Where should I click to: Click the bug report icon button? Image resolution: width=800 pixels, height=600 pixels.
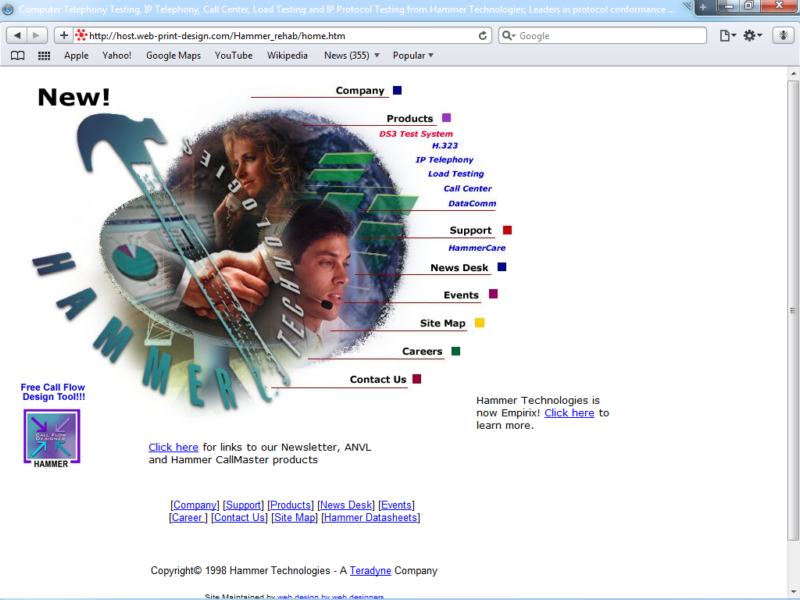(783, 36)
